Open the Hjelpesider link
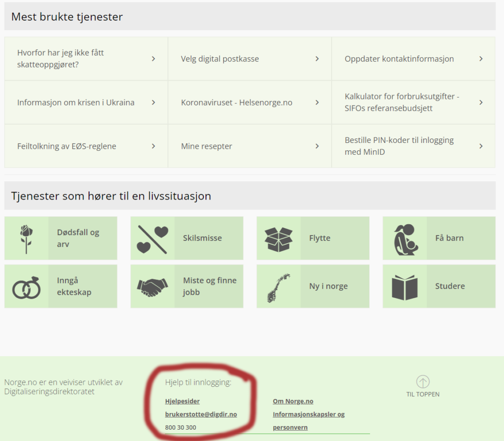The image size is (504, 441). point(182,401)
